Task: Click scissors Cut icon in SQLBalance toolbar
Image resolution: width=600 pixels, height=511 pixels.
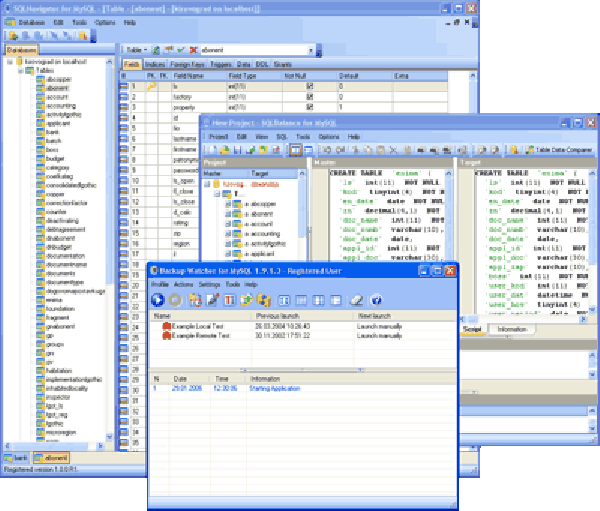Action: [x=355, y=150]
